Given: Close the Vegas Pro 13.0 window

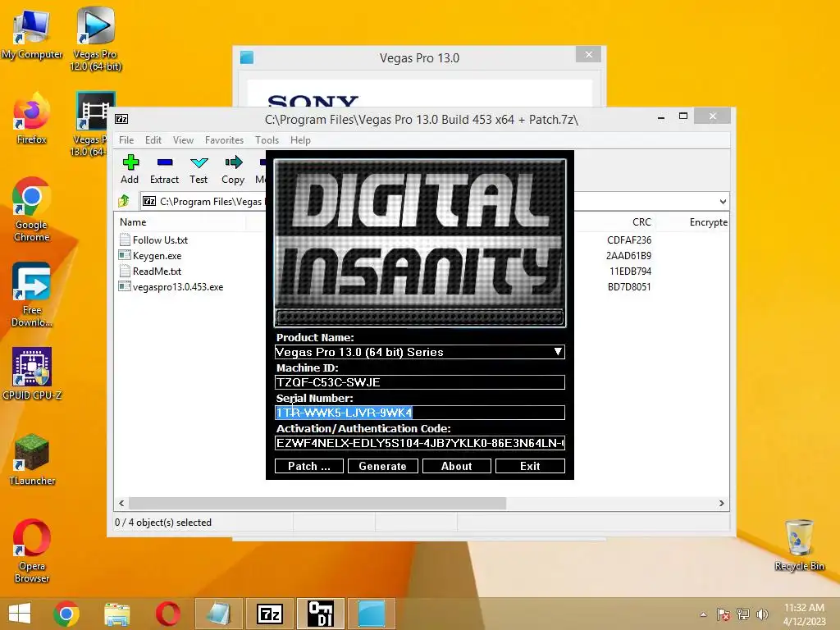Looking at the screenshot, I should (589, 55).
